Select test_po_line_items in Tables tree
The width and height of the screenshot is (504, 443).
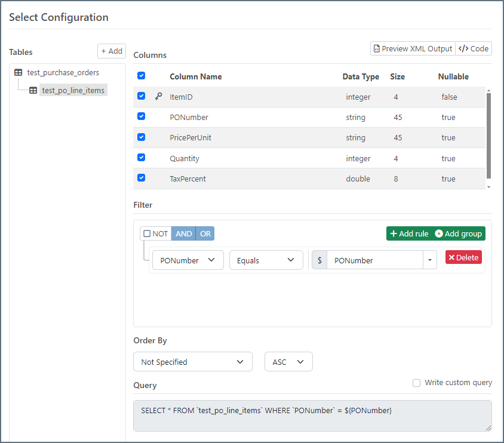pyautogui.click(x=73, y=91)
